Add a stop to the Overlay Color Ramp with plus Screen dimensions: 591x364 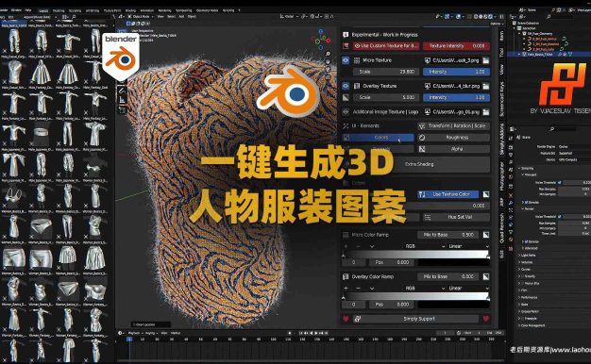click(x=346, y=288)
